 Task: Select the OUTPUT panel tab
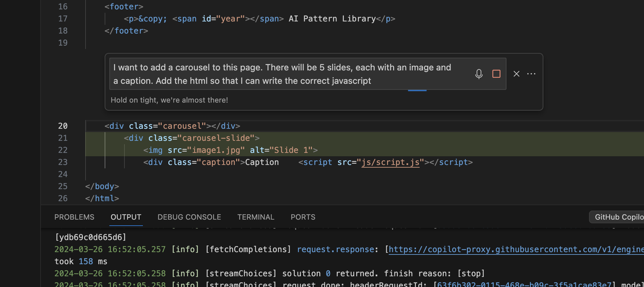tap(126, 217)
